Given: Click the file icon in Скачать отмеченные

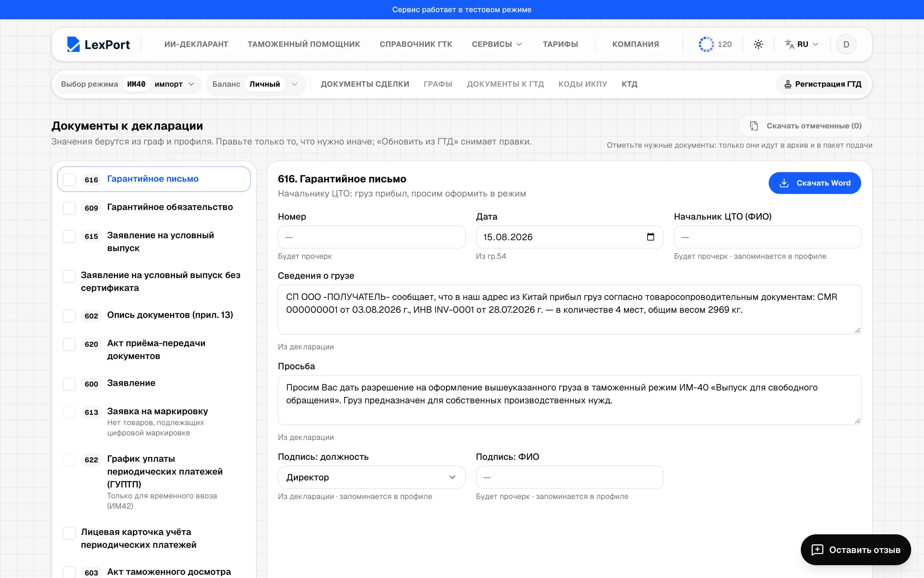Looking at the screenshot, I should [x=754, y=126].
